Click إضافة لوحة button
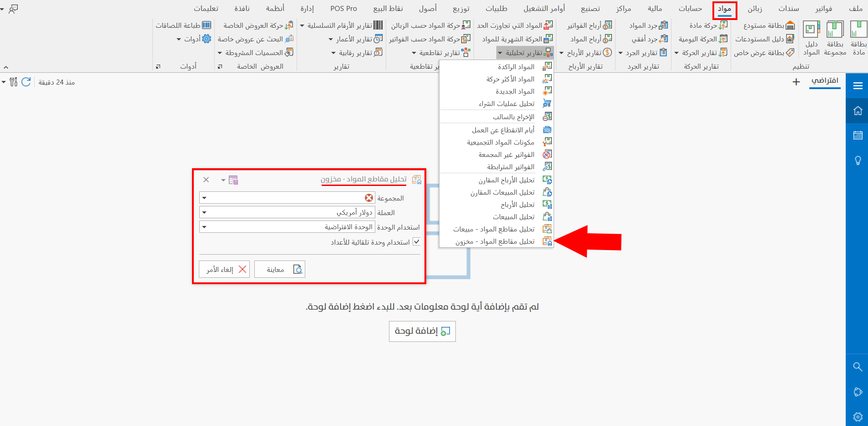This screenshot has width=868, height=426. (x=422, y=331)
